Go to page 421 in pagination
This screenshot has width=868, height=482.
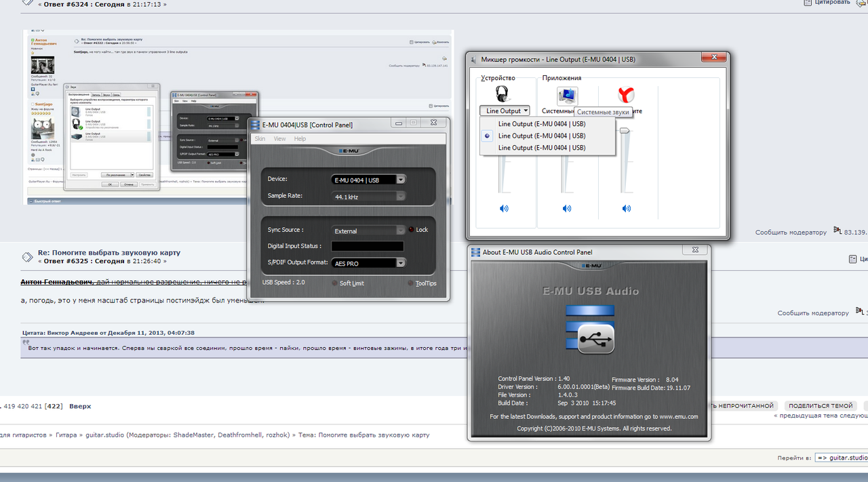(36, 406)
